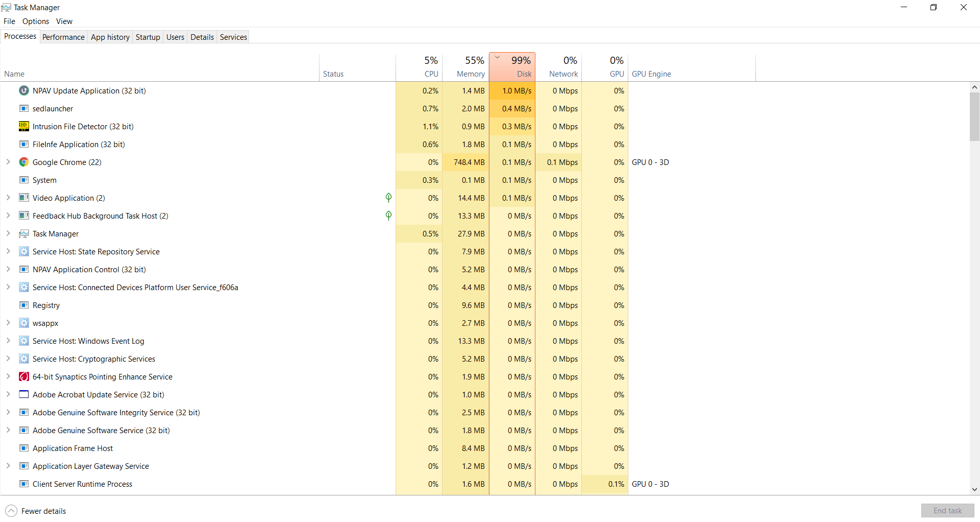The width and height of the screenshot is (980, 522).
Task: Click the End task button
Action: [x=947, y=511]
